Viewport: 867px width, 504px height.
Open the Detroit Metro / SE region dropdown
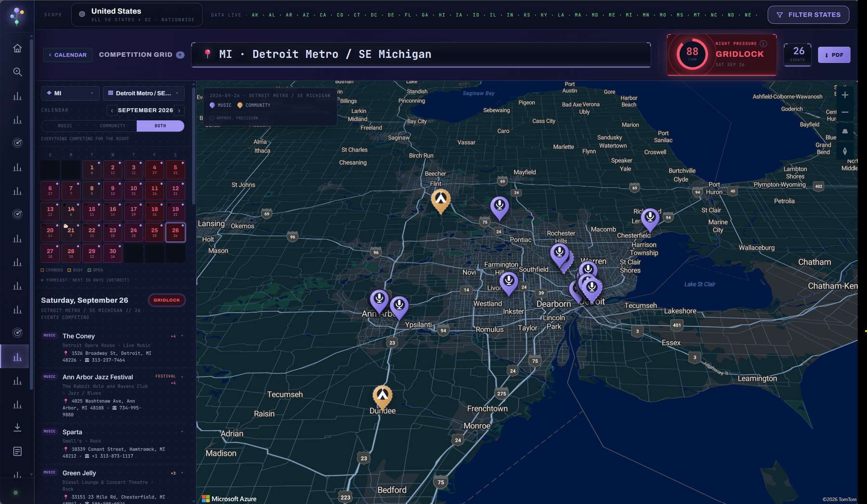point(144,93)
